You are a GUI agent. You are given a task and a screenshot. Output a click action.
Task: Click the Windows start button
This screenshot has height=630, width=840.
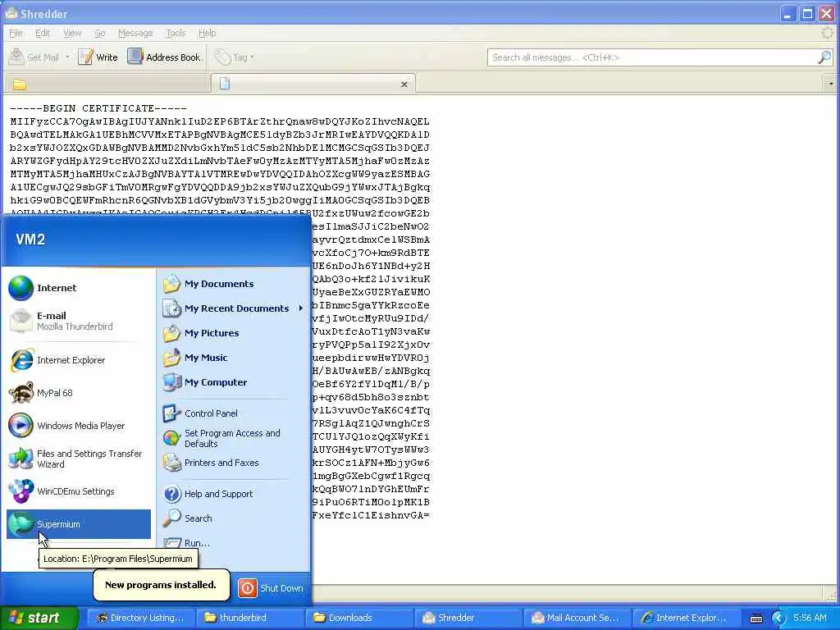(38, 618)
